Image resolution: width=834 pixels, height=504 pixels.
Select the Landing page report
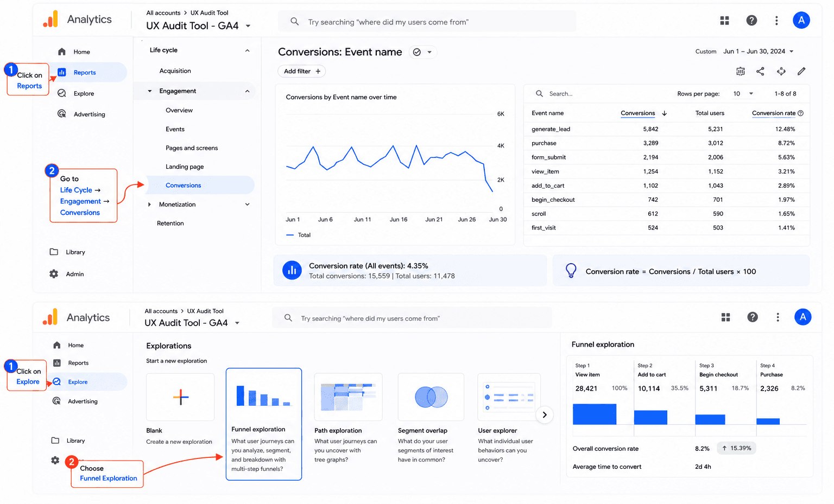185,167
